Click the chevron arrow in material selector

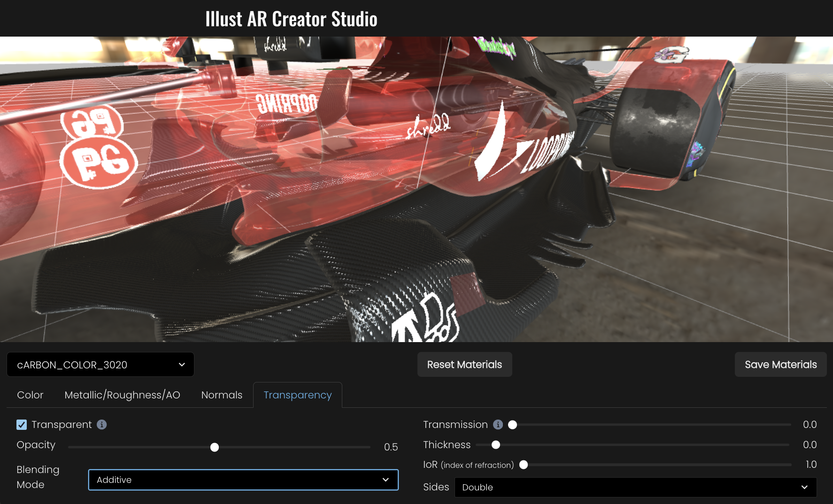182,365
